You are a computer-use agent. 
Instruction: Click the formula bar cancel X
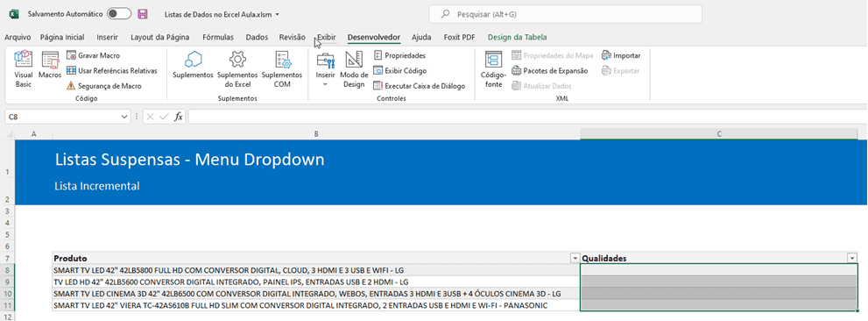pyautogui.click(x=151, y=117)
